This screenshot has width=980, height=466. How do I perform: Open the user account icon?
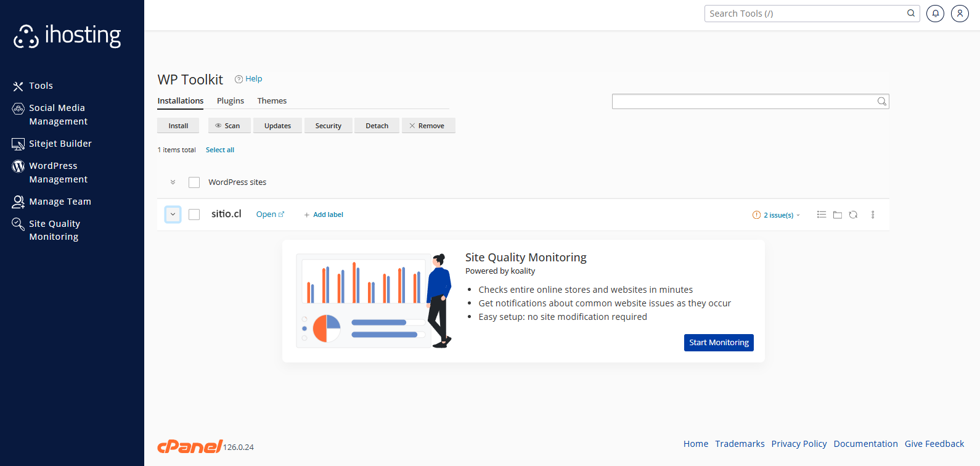coord(960,14)
